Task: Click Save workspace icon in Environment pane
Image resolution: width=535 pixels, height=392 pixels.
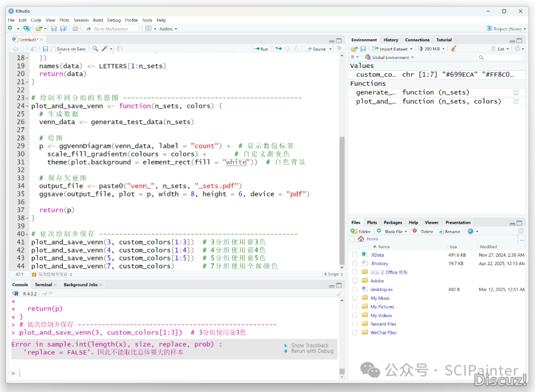Action: (363, 49)
